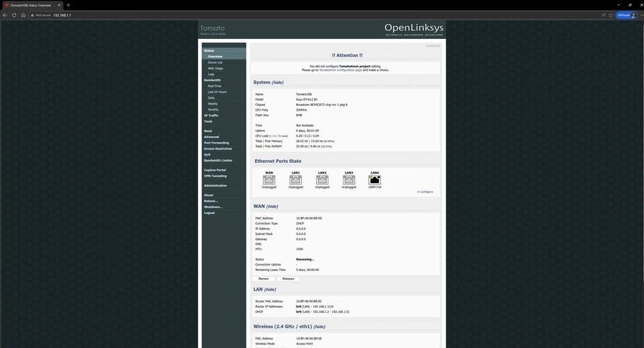Click the connected LAN4 port icon
Viewport: 644px width, 348px height.
pyautogui.click(x=374, y=180)
